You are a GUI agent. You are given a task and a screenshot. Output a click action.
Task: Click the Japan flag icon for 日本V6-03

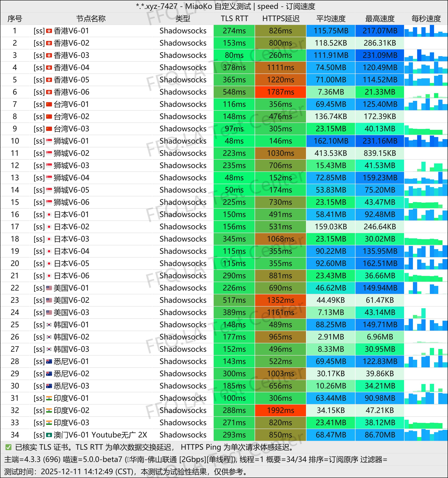pos(49,239)
